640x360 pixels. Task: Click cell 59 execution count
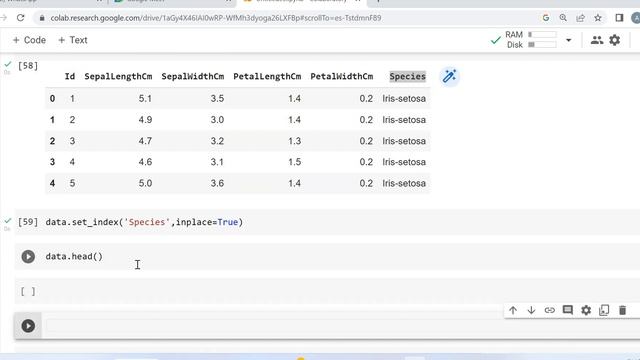pyautogui.click(x=28, y=222)
